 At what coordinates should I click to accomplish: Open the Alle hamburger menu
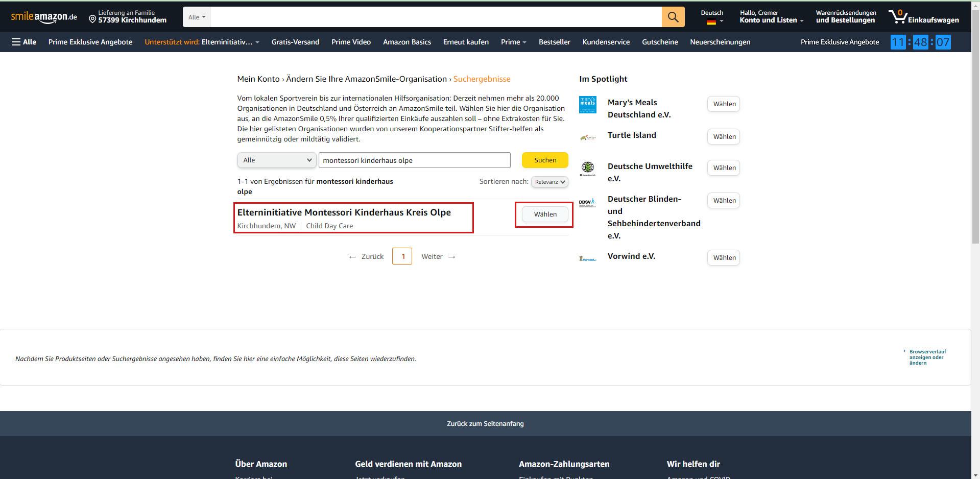click(24, 42)
